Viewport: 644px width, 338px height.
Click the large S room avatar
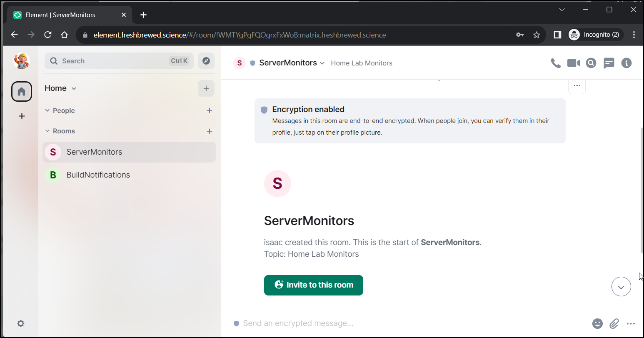point(277,183)
